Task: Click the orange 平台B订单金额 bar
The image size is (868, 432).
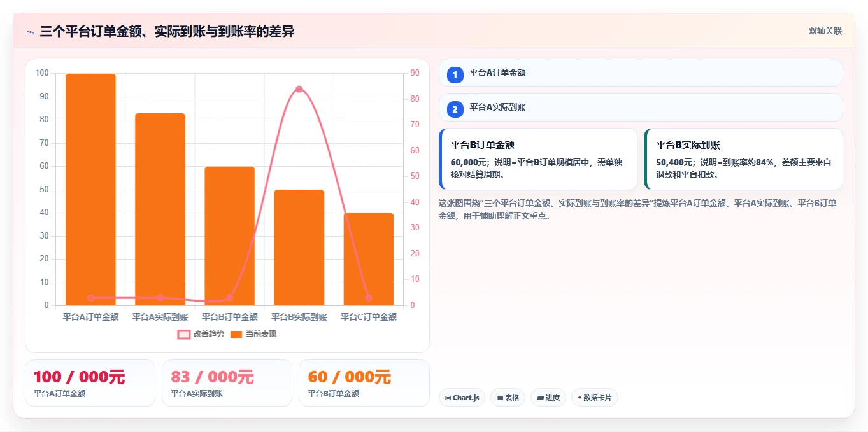Action: coord(229,236)
